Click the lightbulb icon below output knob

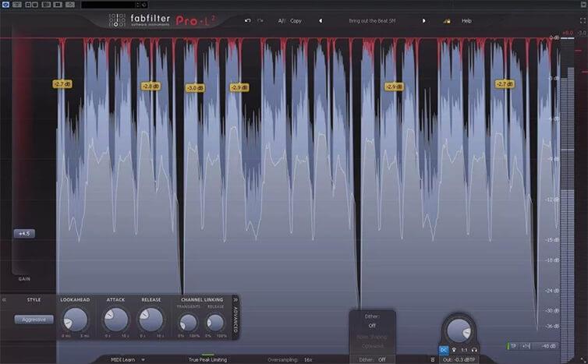point(454,350)
